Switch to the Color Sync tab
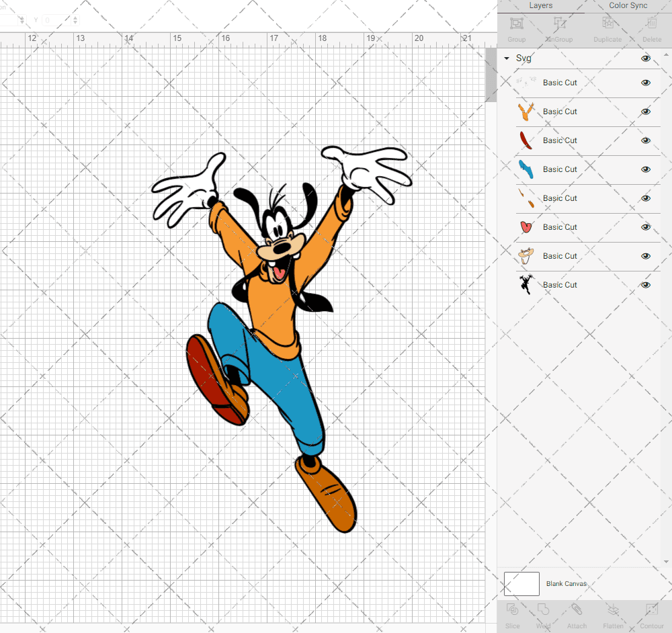Image resolution: width=672 pixels, height=633 pixels. click(x=628, y=5)
